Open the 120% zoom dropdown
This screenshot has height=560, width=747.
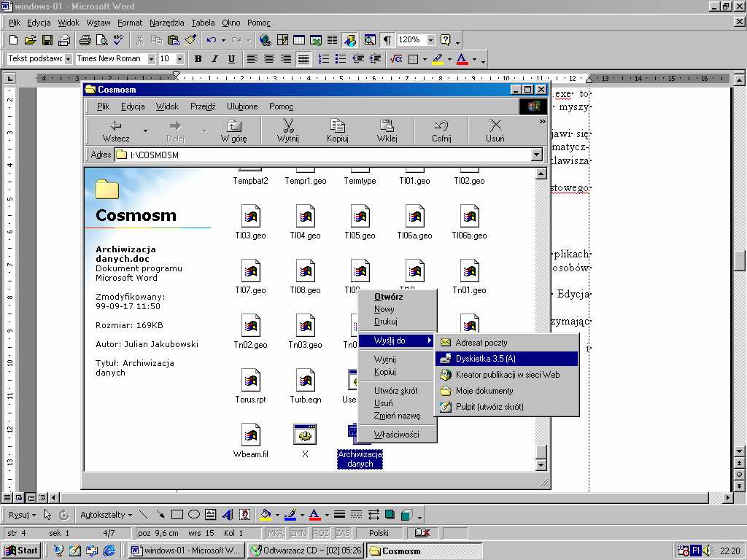(x=430, y=40)
